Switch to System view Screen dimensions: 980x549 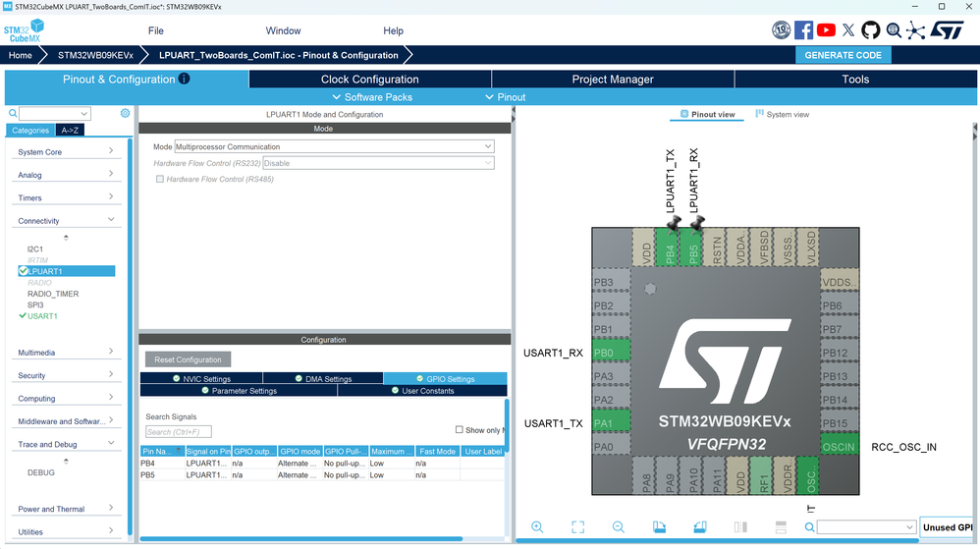tap(782, 115)
